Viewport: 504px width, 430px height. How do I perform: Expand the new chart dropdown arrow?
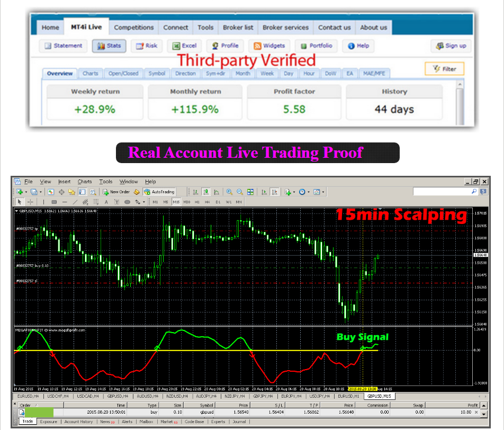coord(26,192)
